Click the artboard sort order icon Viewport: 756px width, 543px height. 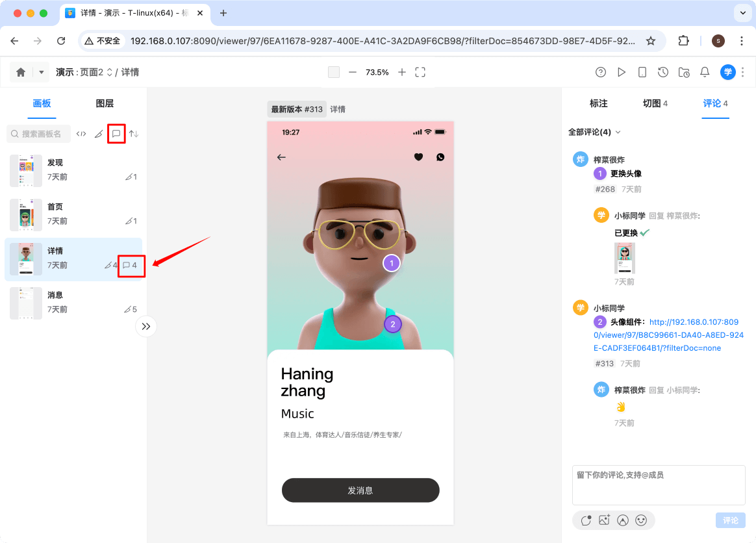click(x=133, y=134)
